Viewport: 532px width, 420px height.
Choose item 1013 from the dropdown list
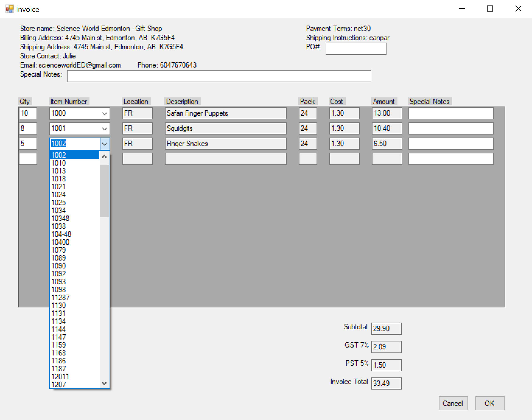coord(75,171)
